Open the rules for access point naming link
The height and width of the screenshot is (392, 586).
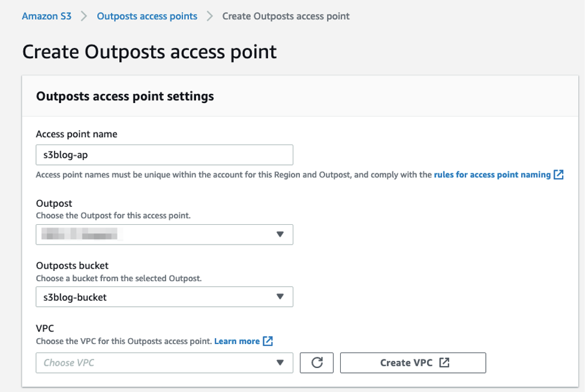(489, 174)
